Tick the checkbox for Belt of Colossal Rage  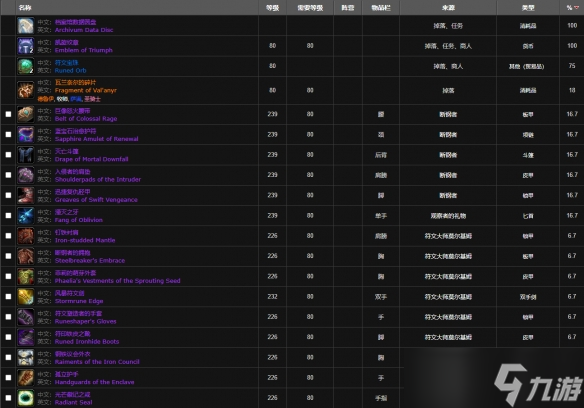(x=8, y=114)
